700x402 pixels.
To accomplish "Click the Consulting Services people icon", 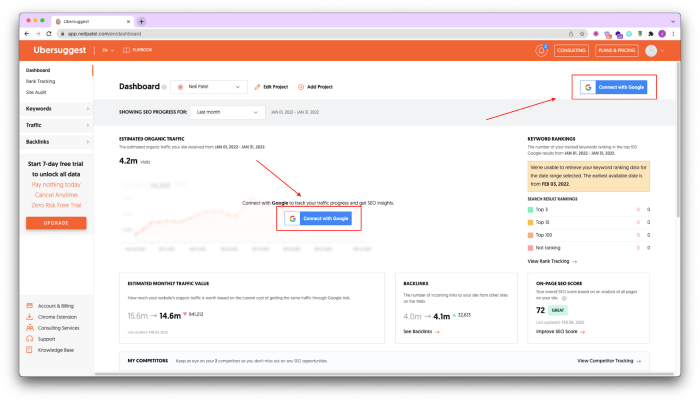I will tap(29, 328).
